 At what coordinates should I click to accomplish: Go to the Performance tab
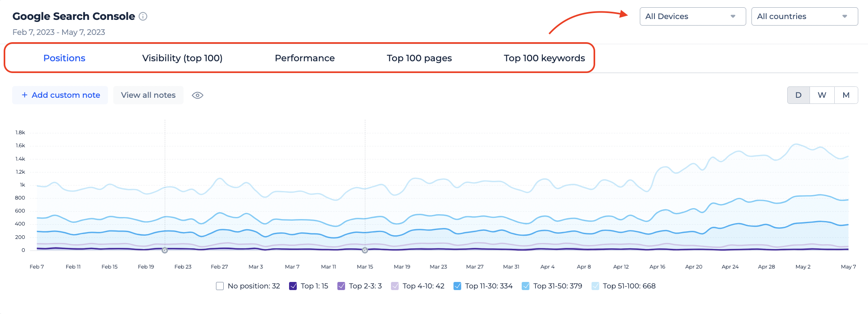pos(305,58)
